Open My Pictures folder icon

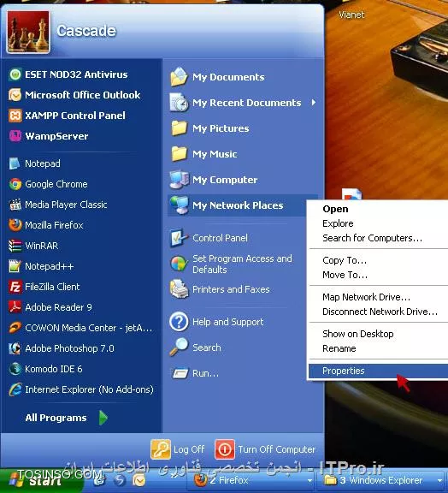point(179,128)
